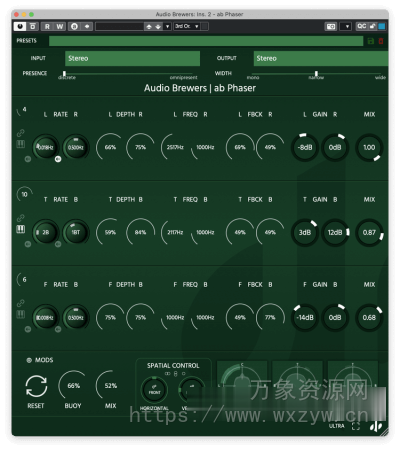This screenshot has height=450, width=400.
Task: Open the dropdown arrow beside the camera icon
Action: coord(346,26)
